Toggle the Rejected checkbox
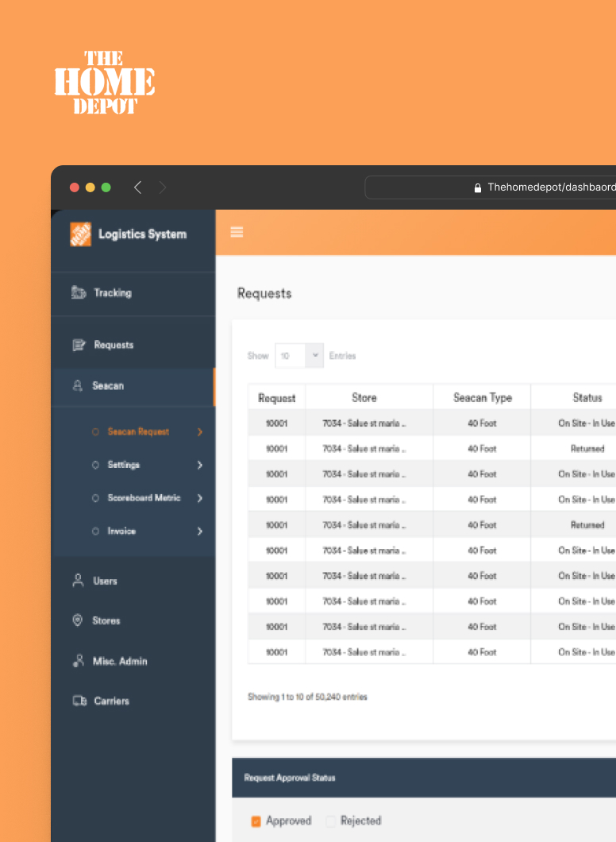 click(330, 821)
